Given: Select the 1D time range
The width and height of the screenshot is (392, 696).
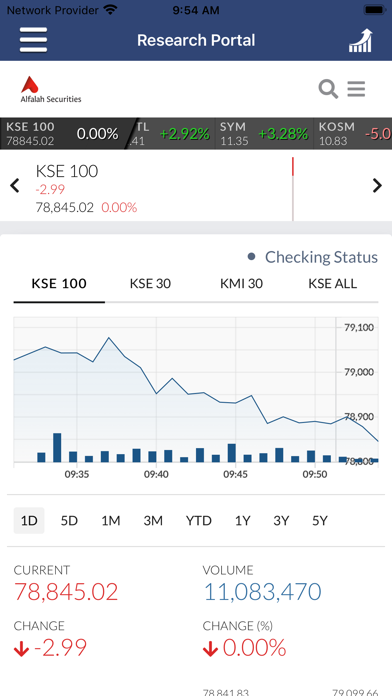Looking at the screenshot, I should point(29,520).
